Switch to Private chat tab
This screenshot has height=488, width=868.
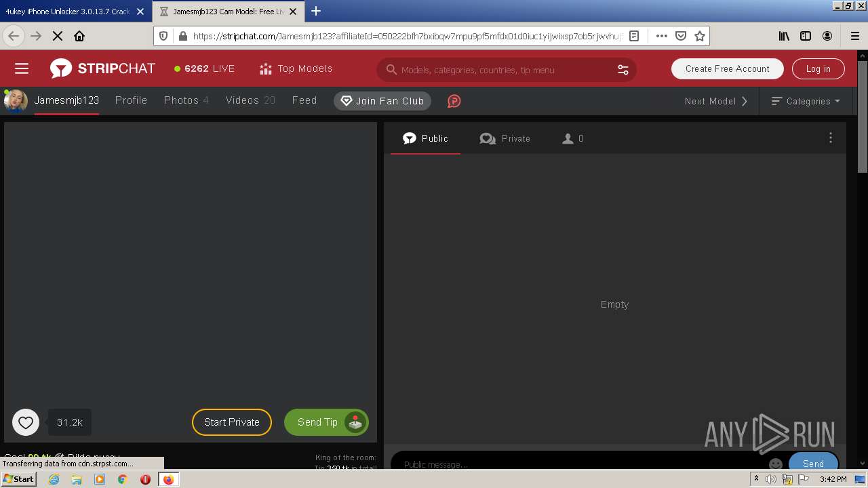[x=505, y=138]
